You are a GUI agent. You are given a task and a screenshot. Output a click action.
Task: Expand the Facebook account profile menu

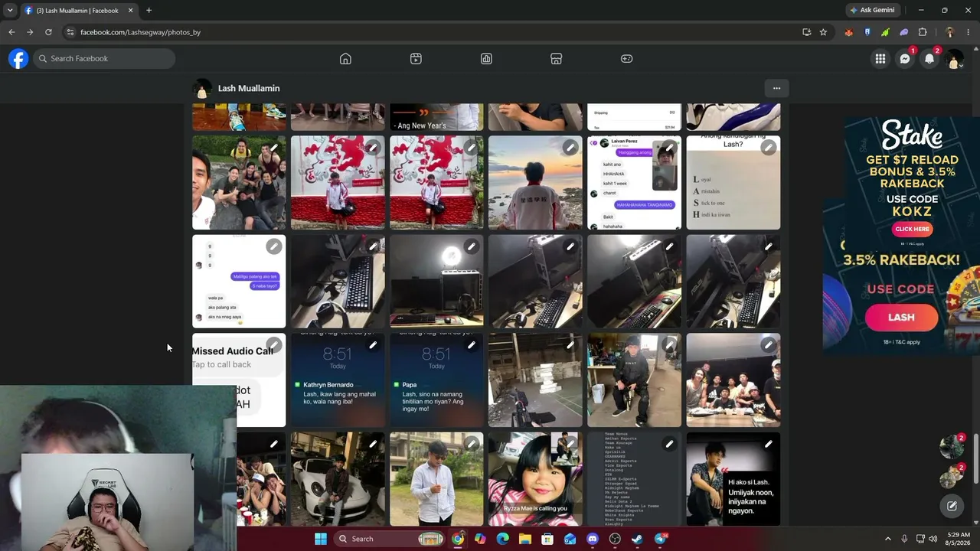(x=954, y=59)
